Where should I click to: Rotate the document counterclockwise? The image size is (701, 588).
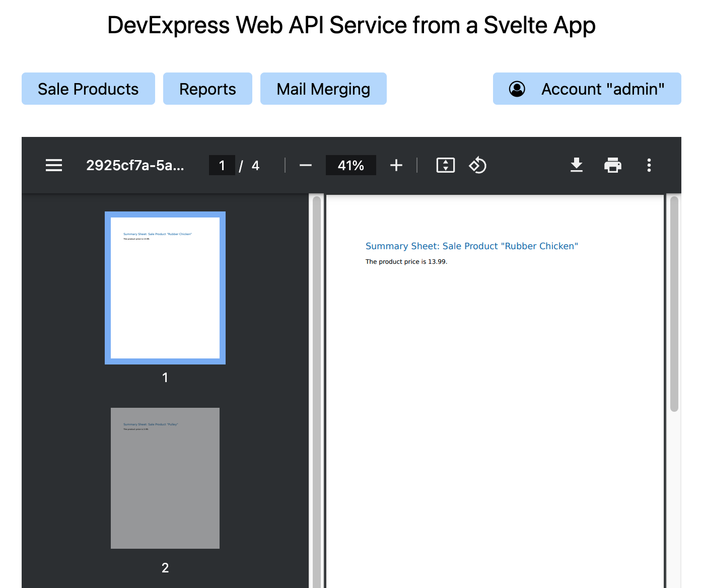[x=477, y=165]
